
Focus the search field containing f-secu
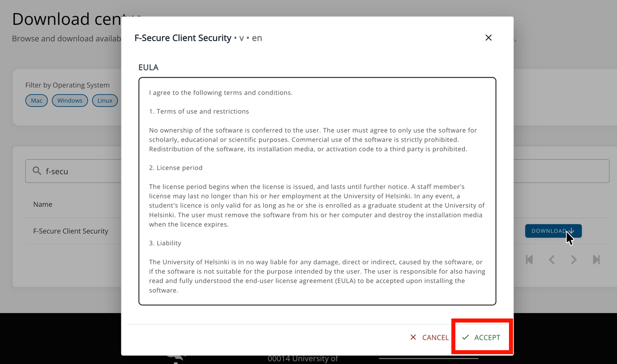80,171
